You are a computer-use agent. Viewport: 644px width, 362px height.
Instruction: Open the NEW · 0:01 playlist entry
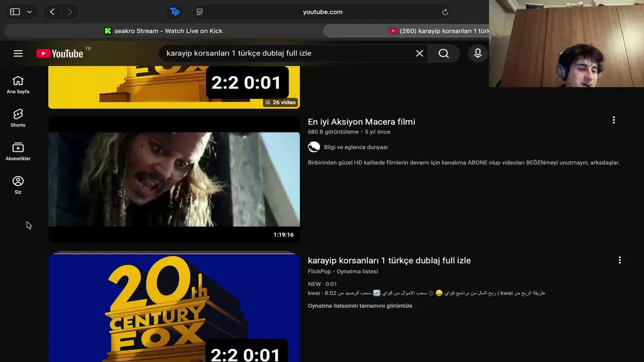(x=323, y=284)
